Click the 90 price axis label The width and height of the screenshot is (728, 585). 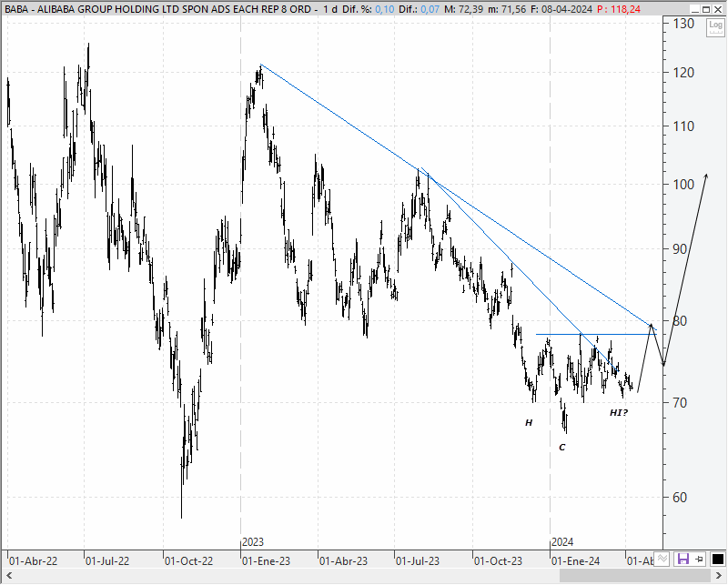tap(679, 249)
